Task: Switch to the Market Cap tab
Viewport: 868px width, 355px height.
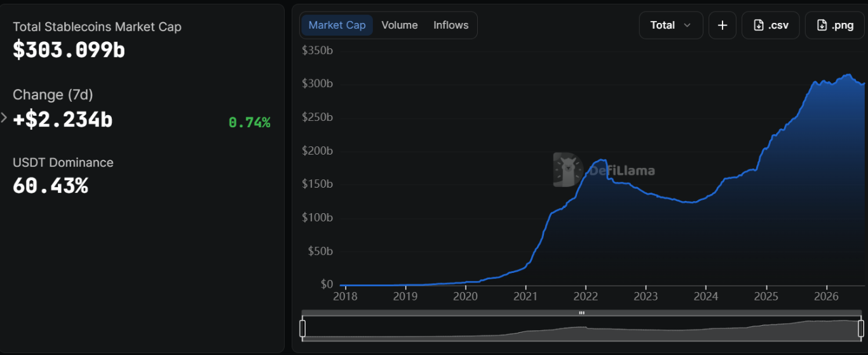Action: [337, 25]
